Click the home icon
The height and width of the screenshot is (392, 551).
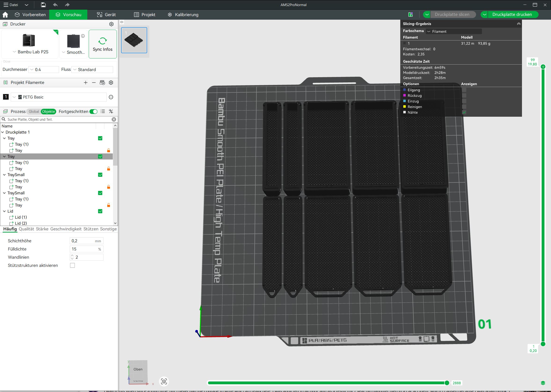5,15
